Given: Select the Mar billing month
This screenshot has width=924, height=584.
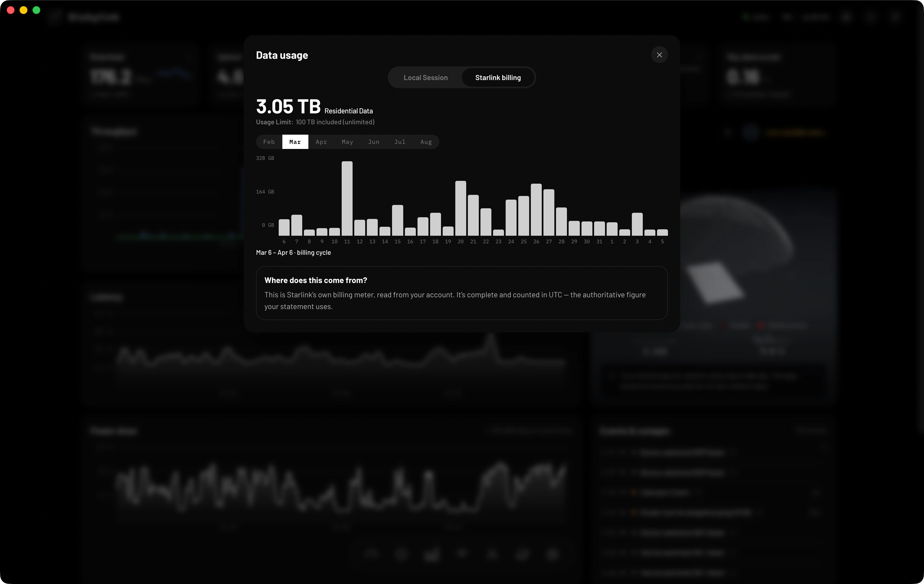Looking at the screenshot, I should tap(295, 142).
